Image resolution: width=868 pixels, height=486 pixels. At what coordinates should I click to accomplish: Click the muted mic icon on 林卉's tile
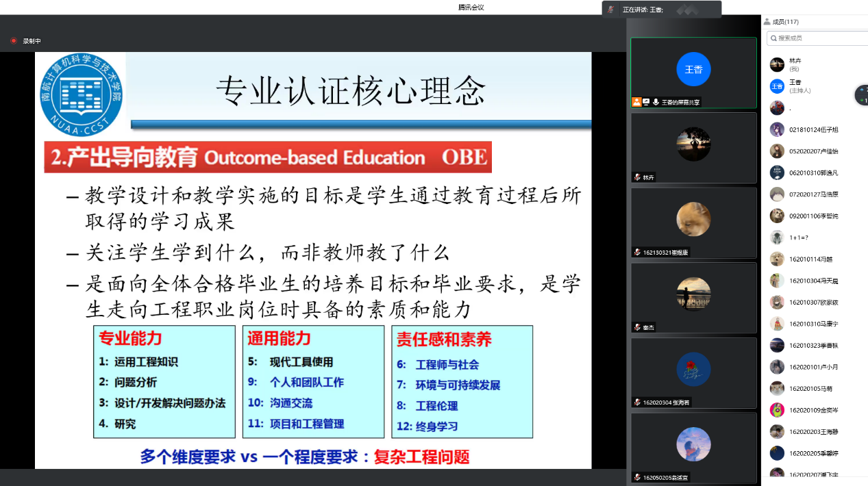[637, 177]
